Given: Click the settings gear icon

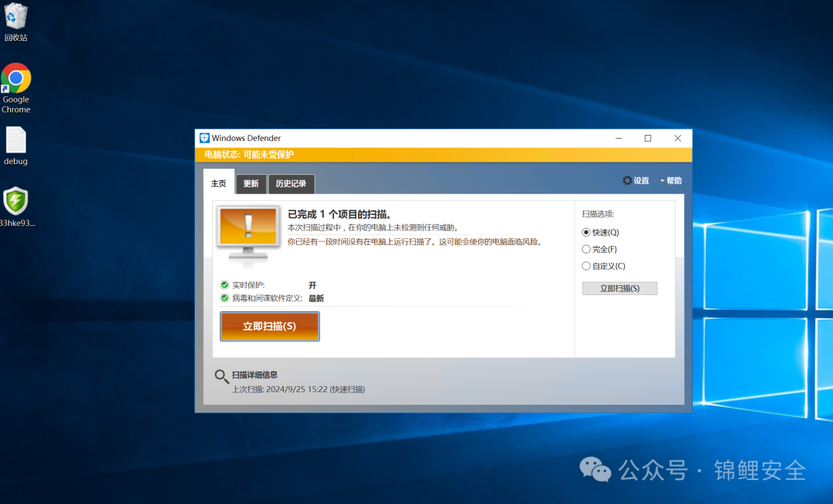Looking at the screenshot, I should [x=627, y=180].
